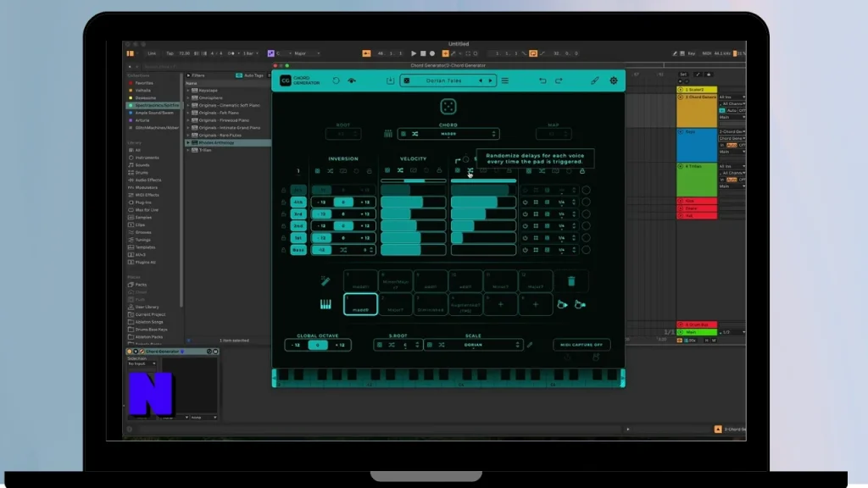Select the Favorites collection in browser
Viewport: 868px width, 488px height.
coord(144,83)
